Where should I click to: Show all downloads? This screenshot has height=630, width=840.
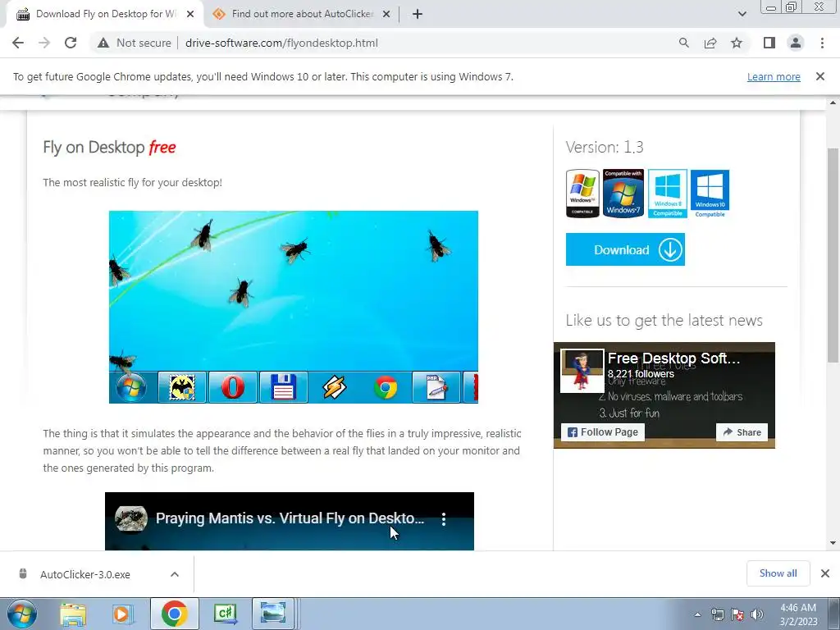point(778,573)
